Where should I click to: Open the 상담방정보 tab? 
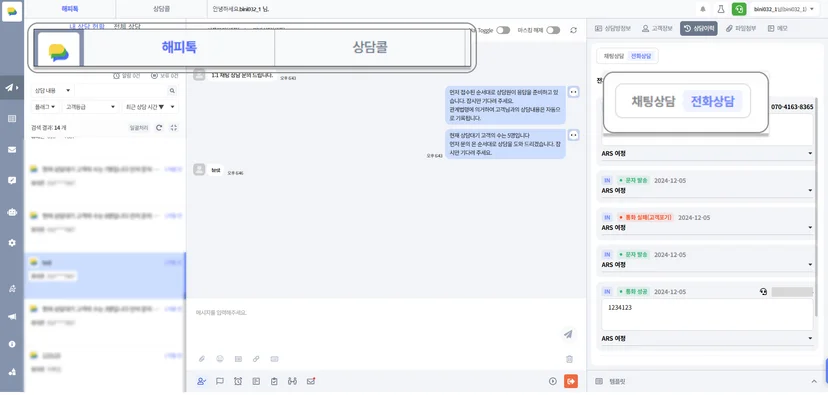coord(613,29)
